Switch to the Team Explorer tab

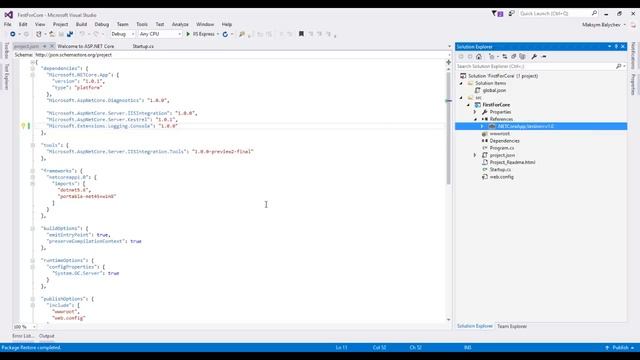pos(512,326)
